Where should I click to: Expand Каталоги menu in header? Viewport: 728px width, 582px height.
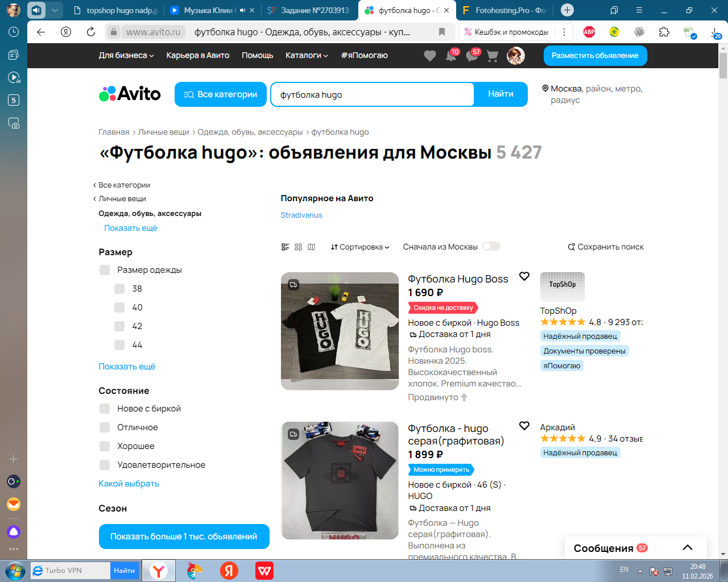point(307,56)
